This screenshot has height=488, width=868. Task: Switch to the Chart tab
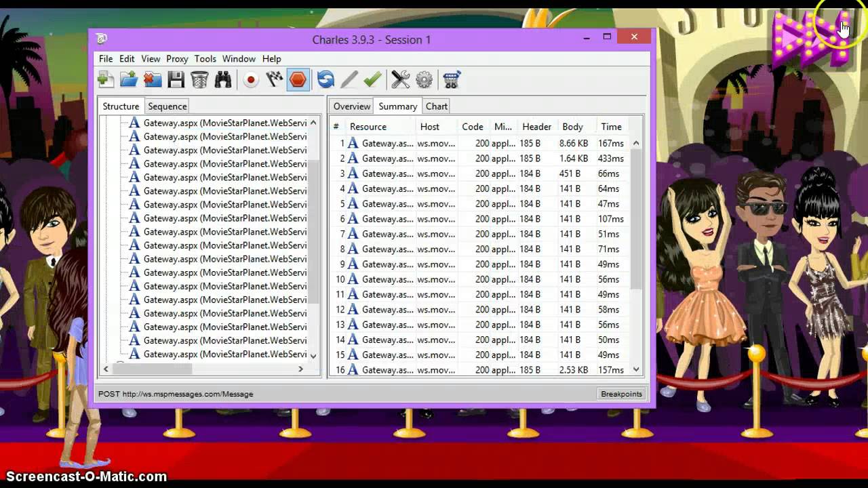[437, 106]
